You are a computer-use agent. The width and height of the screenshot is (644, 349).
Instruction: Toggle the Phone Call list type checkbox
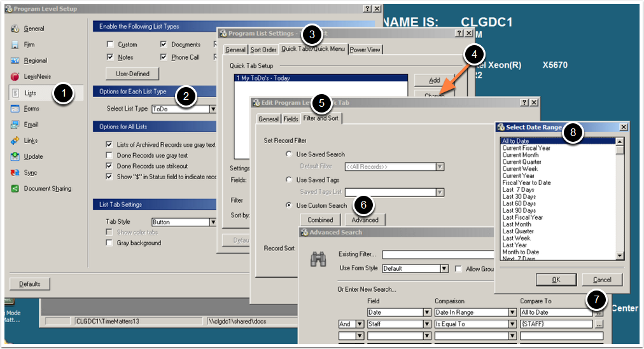click(x=164, y=57)
